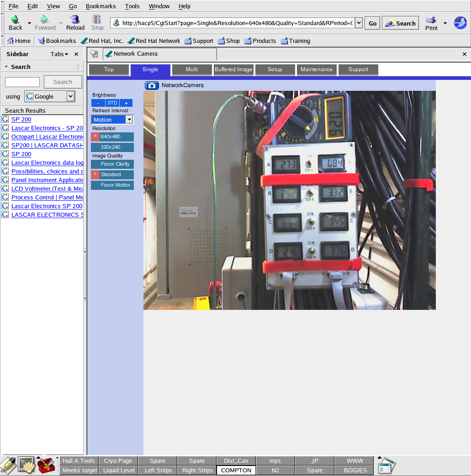The image size is (471, 476).
Task: Open the Forward button history dropdown
Action: (x=61, y=23)
